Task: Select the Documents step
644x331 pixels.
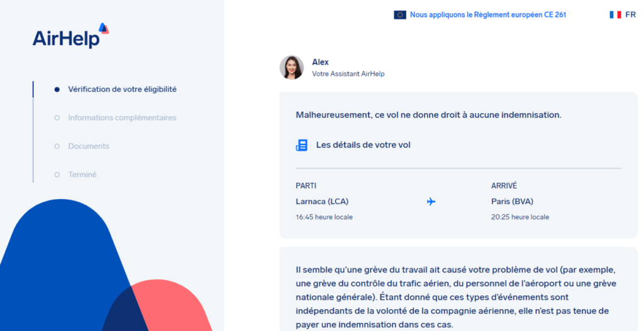Action: pos(89,146)
